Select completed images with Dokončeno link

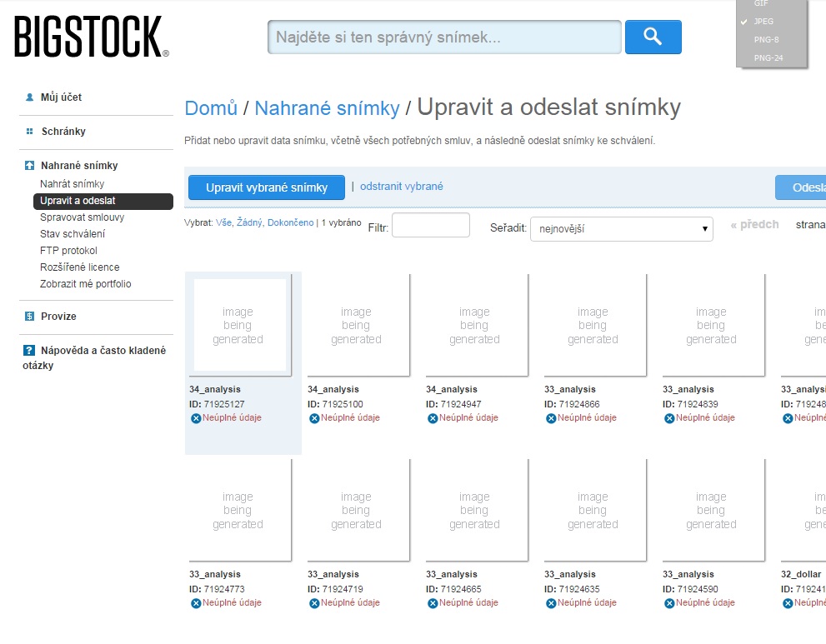[x=290, y=222]
